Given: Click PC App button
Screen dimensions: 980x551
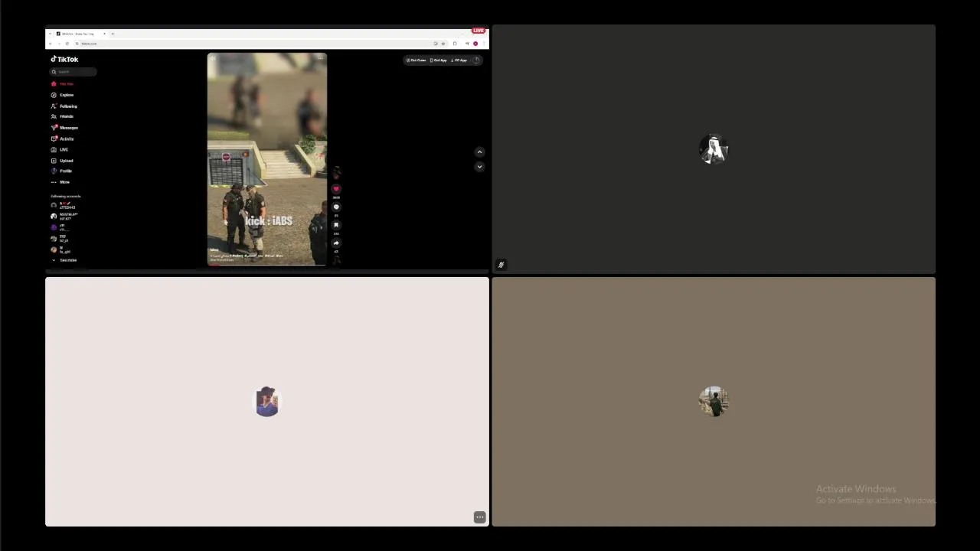Looking at the screenshot, I should (459, 60).
